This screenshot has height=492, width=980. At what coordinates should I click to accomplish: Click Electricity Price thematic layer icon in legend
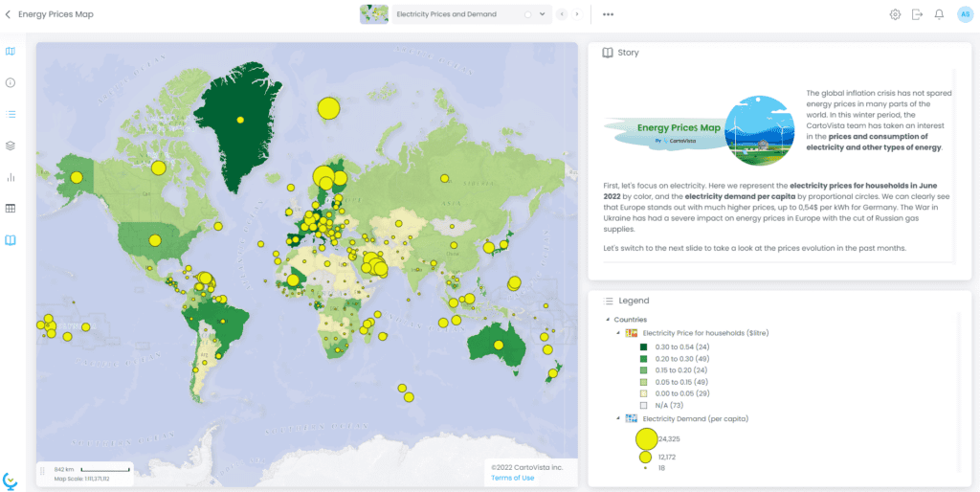click(632, 333)
